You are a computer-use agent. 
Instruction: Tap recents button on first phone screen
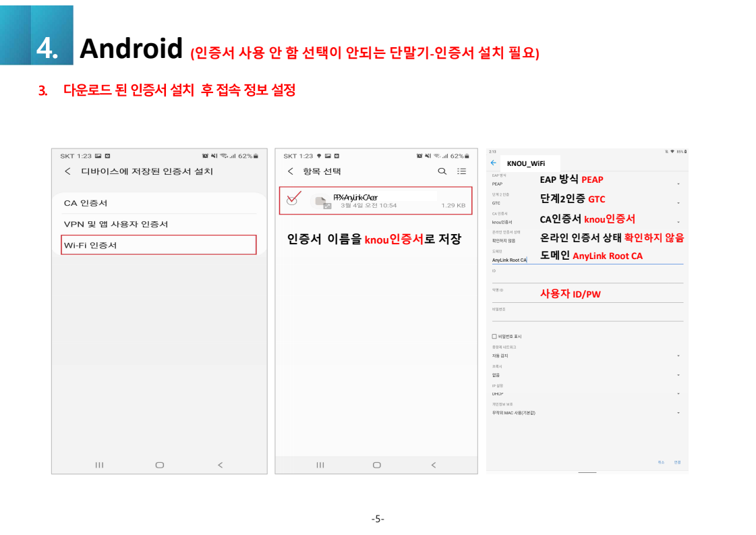click(99, 465)
